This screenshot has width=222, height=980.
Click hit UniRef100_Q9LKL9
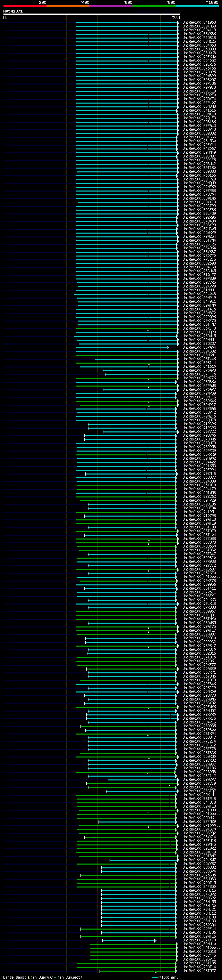pos(199,91)
